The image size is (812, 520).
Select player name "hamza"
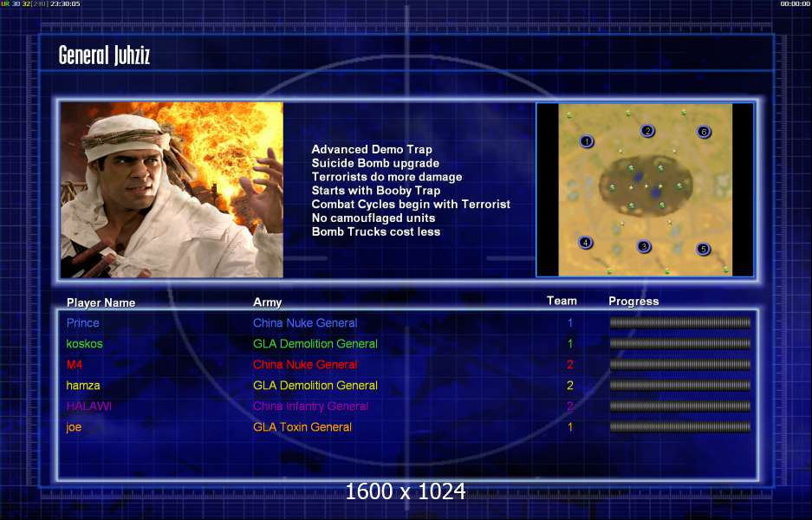[83, 386]
